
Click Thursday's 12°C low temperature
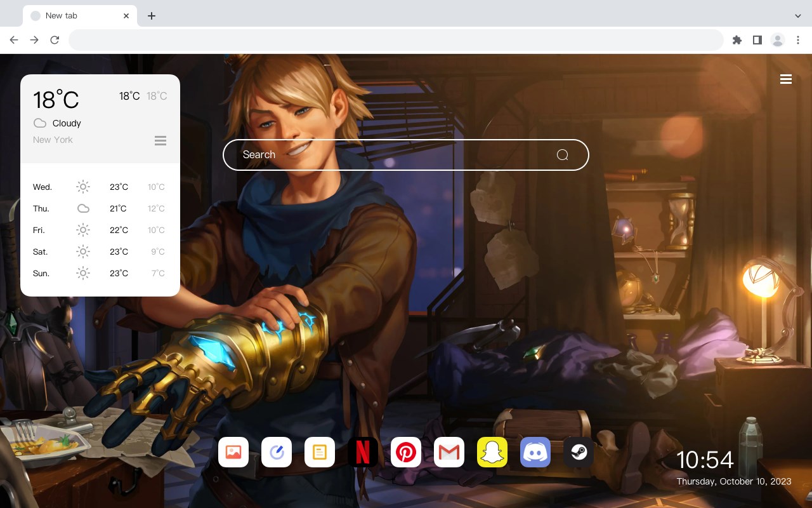tap(156, 208)
